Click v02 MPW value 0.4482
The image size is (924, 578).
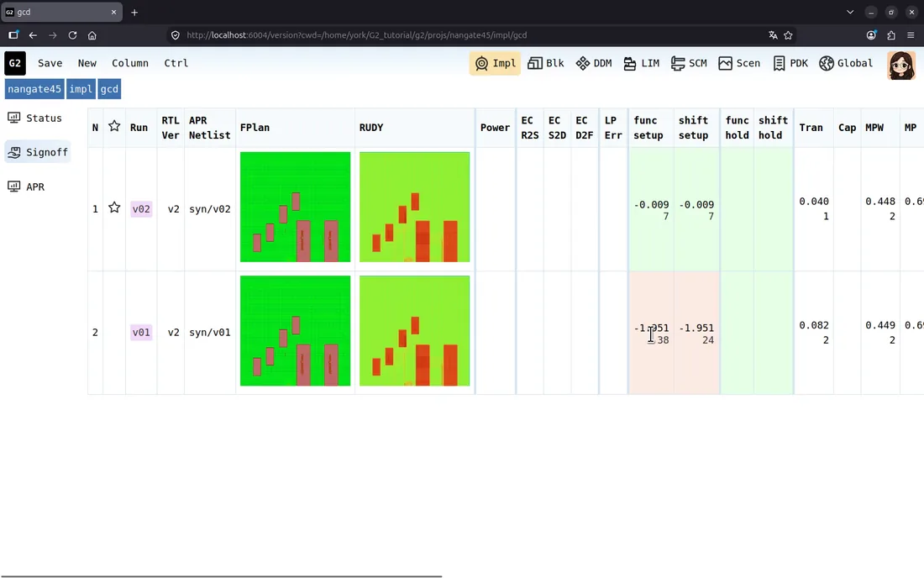pos(880,208)
